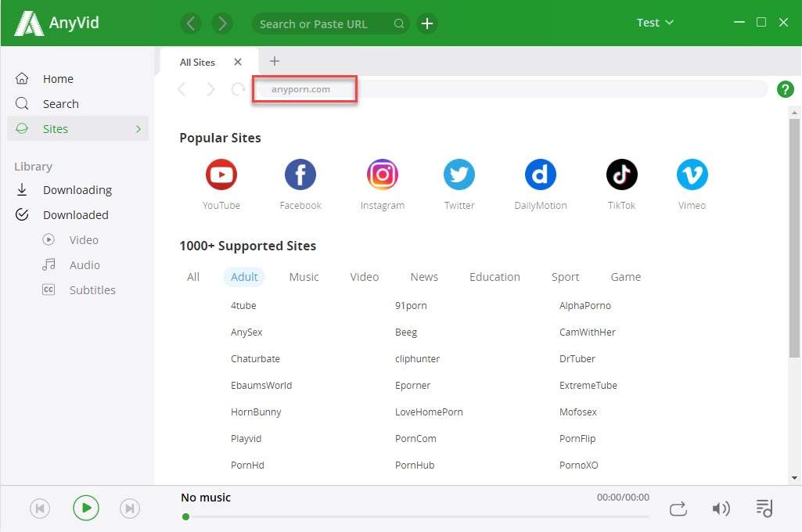
Task: Click the music progress slider handle
Action: (x=185, y=516)
